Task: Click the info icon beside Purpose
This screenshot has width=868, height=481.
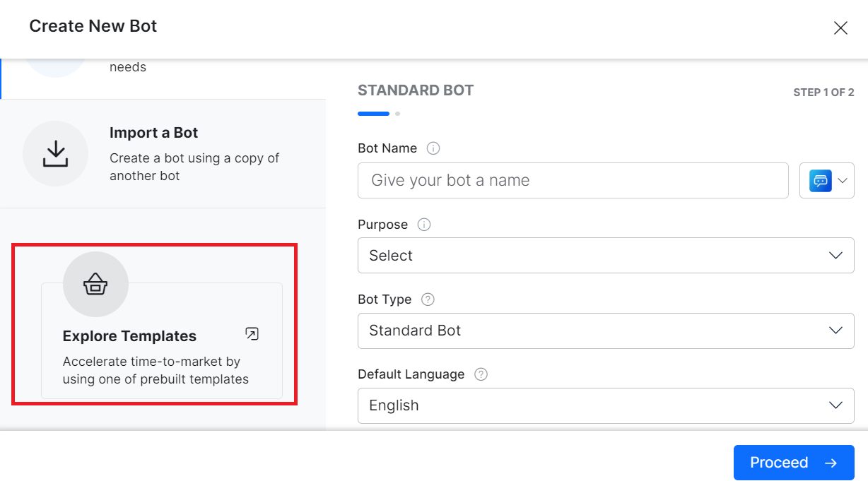Action: coord(423,225)
